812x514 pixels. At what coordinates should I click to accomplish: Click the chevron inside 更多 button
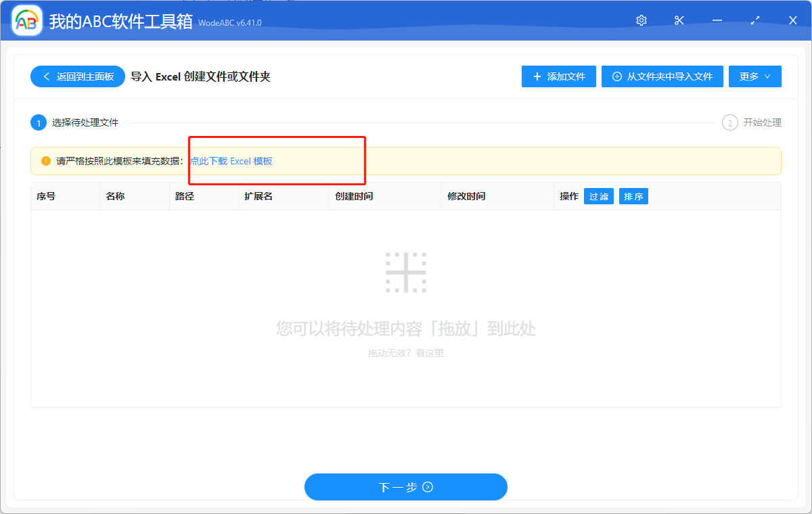[768, 76]
